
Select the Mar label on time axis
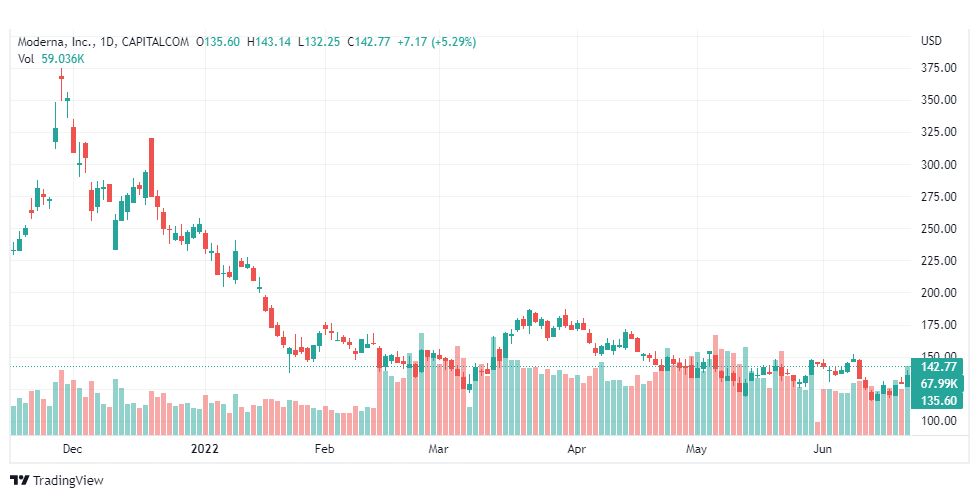(438, 449)
